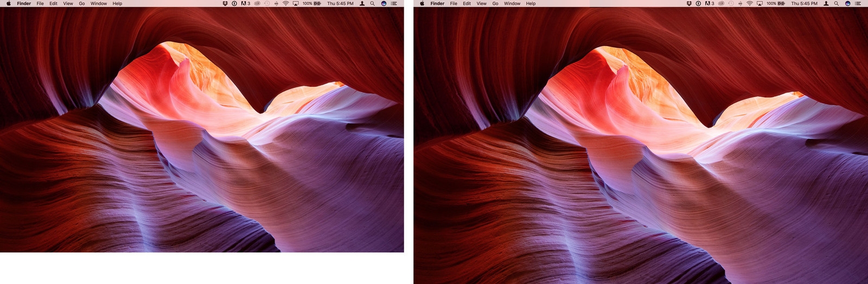Click the 1Password icon on the left screen

tap(234, 3)
